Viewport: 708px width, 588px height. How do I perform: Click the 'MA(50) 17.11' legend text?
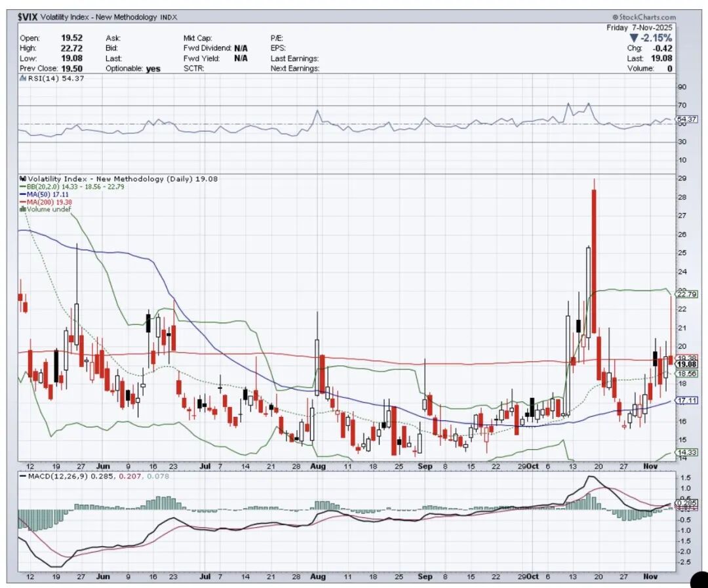coord(47,194)
